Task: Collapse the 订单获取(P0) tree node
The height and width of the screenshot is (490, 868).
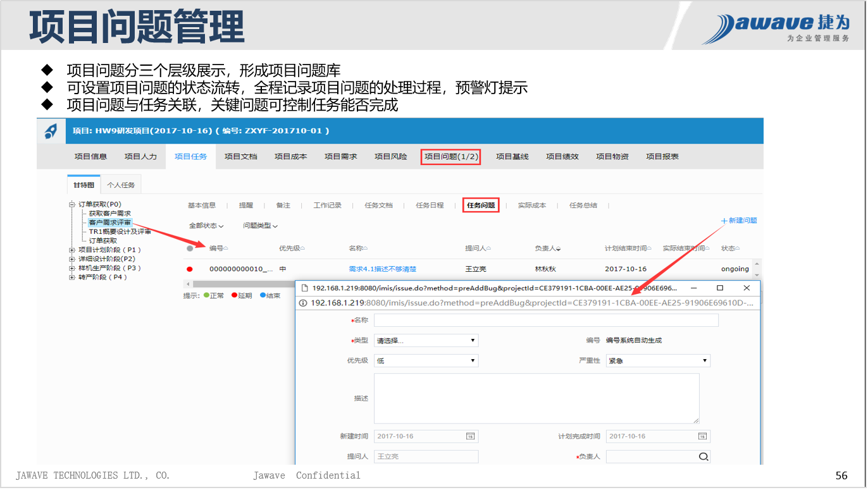Action: pos(72,205)
